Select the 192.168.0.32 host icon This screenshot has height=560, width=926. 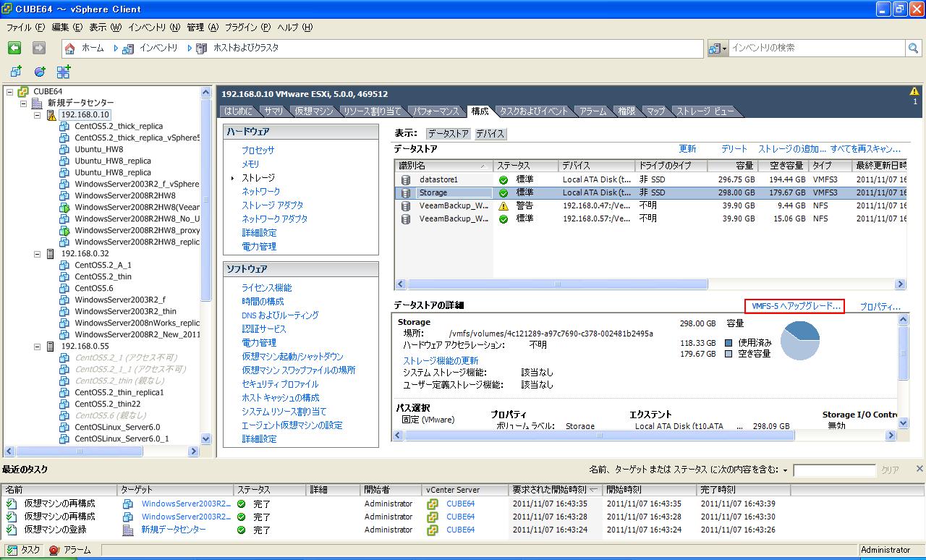[50, 254]
